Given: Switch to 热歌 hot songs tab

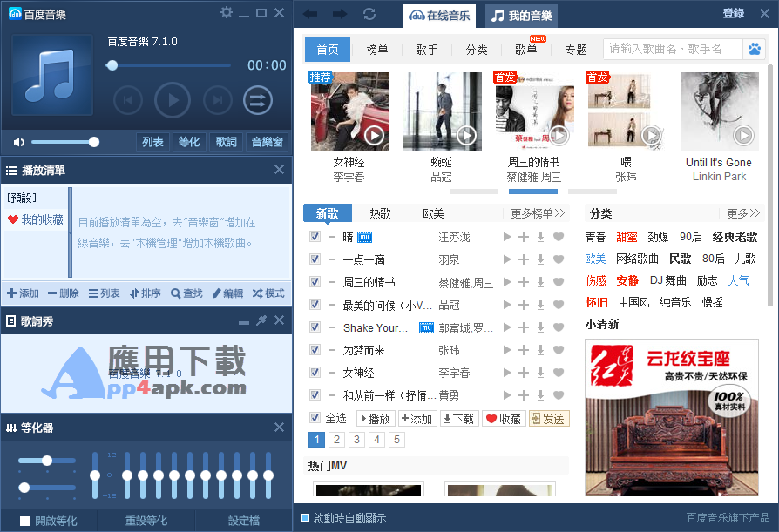Looking at the screenshot, I should 380,213.
